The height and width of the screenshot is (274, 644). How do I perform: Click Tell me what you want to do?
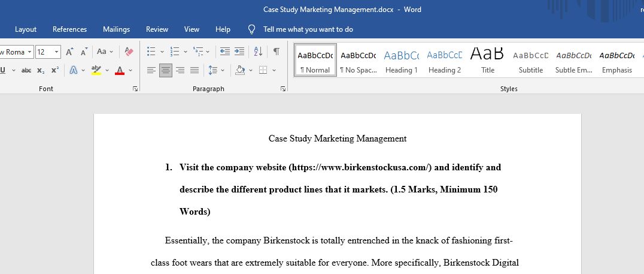click(x=308, y=29)
